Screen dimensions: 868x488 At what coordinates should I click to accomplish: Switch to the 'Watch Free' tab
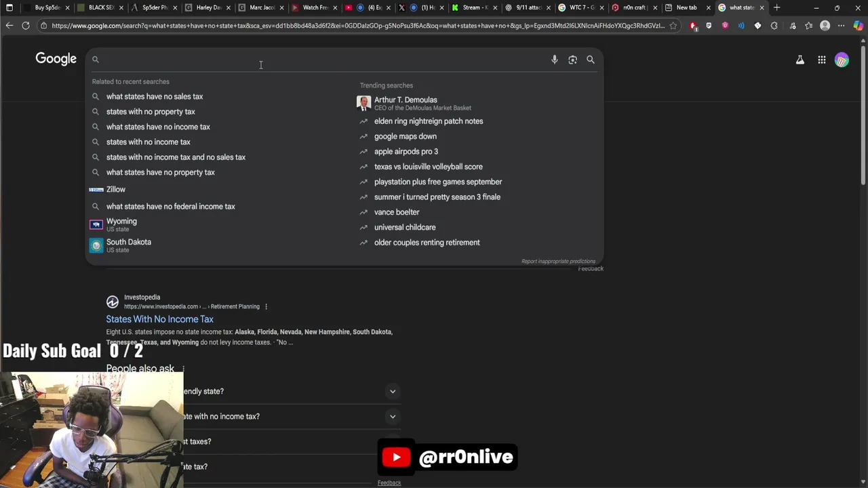(314, 7)
